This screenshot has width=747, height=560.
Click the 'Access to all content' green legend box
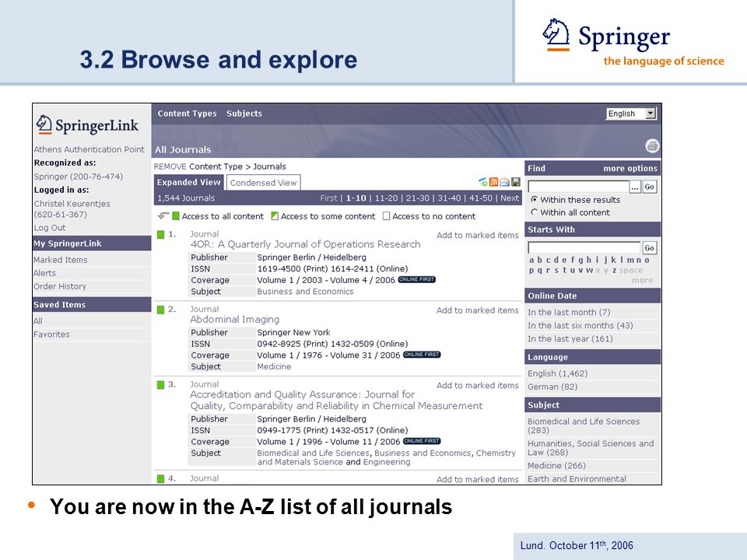pos(176,216)
